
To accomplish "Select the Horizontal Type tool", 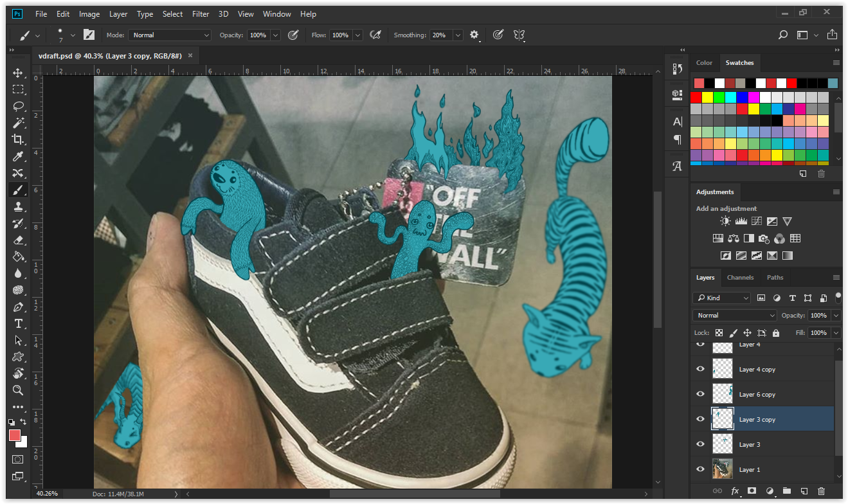I will point(18,323).
